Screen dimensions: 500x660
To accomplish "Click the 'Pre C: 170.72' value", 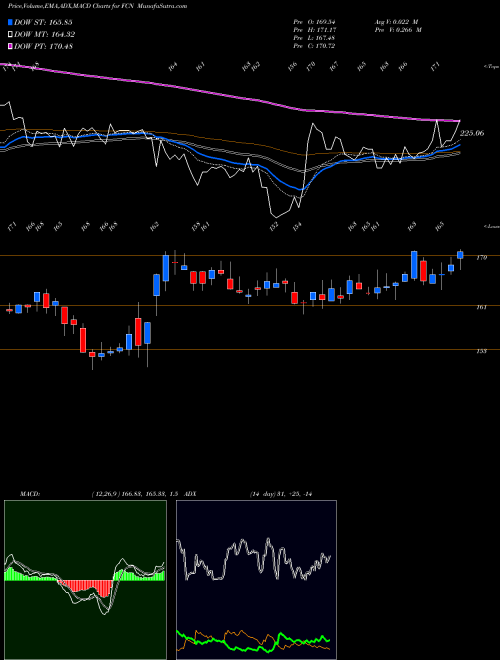I will coord(314,46).
